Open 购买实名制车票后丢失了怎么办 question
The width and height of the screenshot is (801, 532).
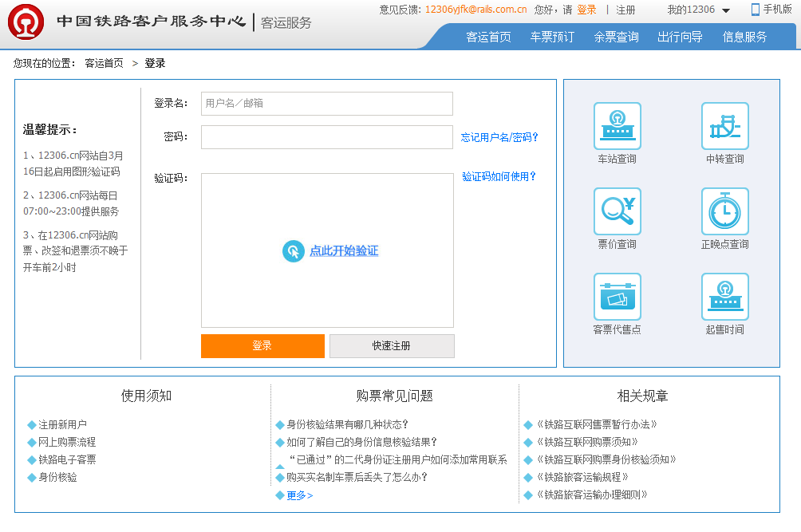click(357, 478)
